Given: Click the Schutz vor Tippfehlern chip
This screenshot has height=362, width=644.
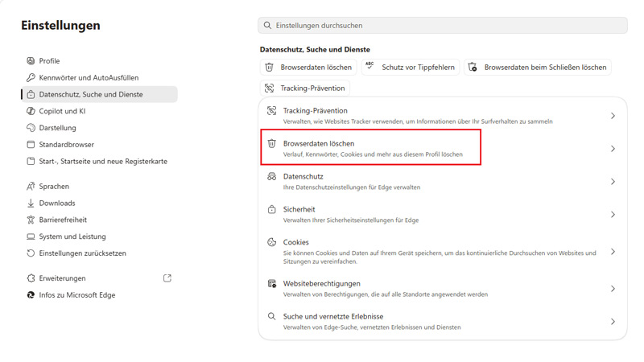Looking at the screenshot, I should pos(411,68).
